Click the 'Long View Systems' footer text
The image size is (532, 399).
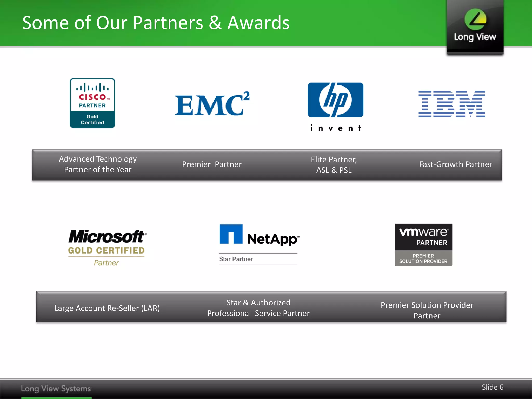click(x=56, y=389)
